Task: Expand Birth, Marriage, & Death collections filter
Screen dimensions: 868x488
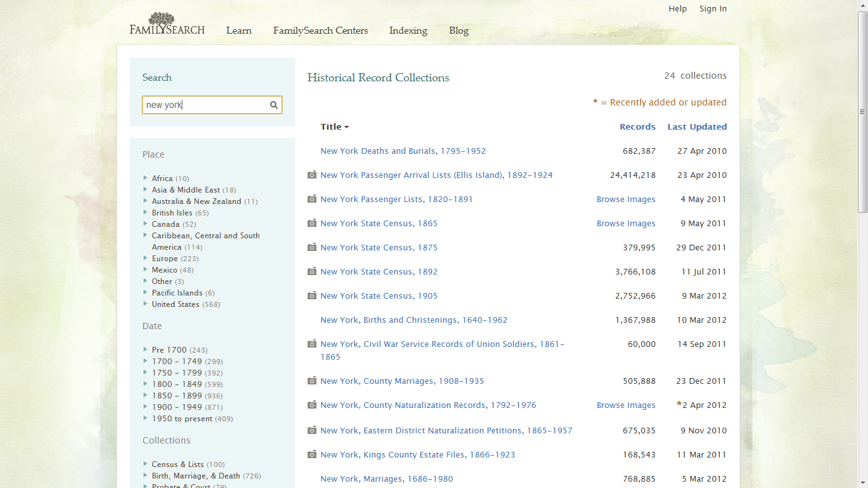Action: coord(146,475)
